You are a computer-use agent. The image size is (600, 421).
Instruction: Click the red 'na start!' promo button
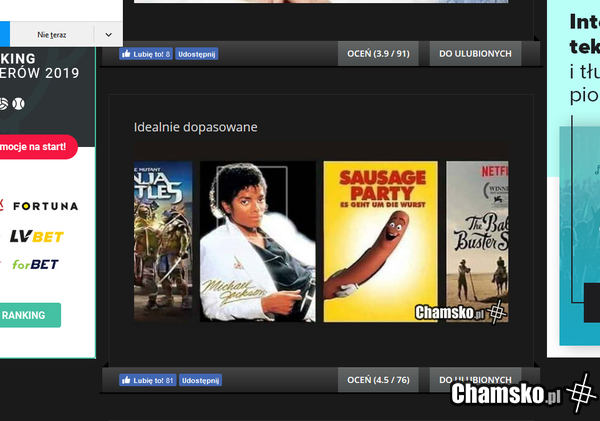pyautogui.click(x=36, y=147)
